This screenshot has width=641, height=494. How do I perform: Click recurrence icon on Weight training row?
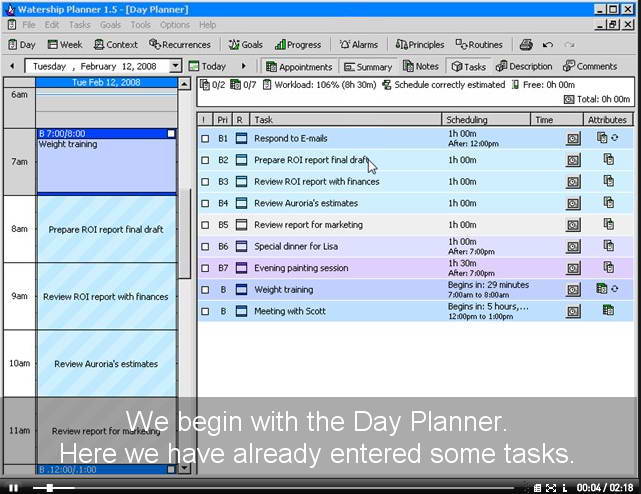(x=615, y=289)
